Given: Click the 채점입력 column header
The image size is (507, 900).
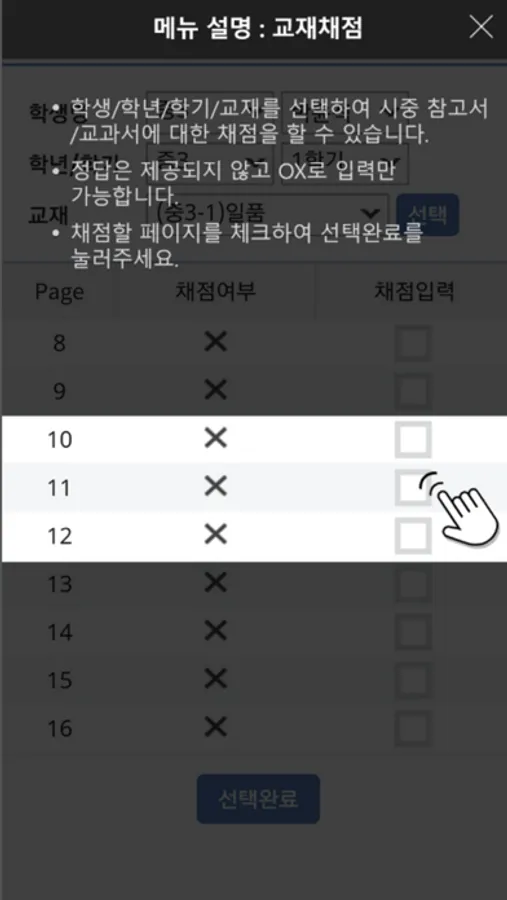Looking at the screenshot, I should (x=414, y=292).
